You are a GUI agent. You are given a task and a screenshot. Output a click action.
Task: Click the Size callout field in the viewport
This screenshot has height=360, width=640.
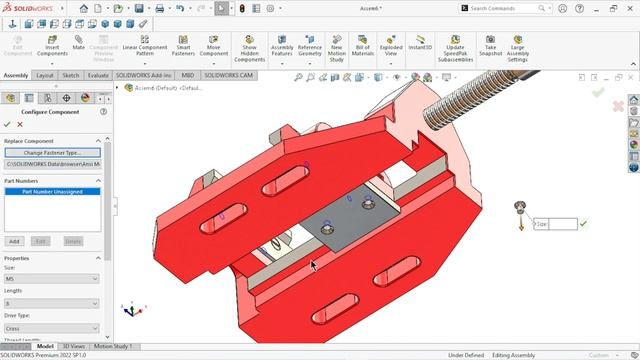click(563, 224)
